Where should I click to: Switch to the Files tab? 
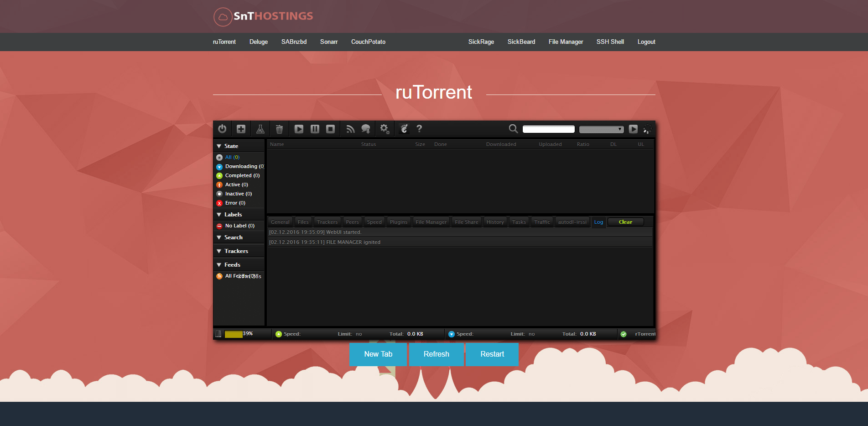[303, 222]
